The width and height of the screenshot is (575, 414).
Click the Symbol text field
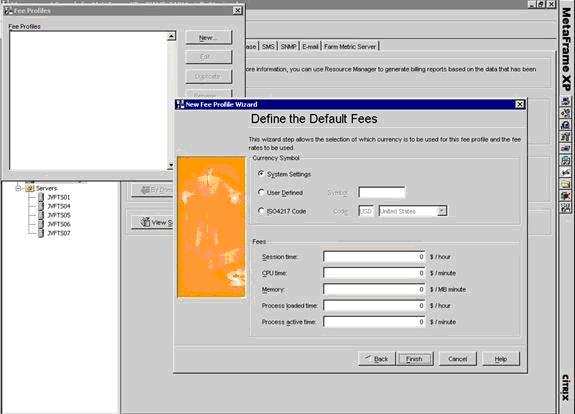click(x=381, y=192)
